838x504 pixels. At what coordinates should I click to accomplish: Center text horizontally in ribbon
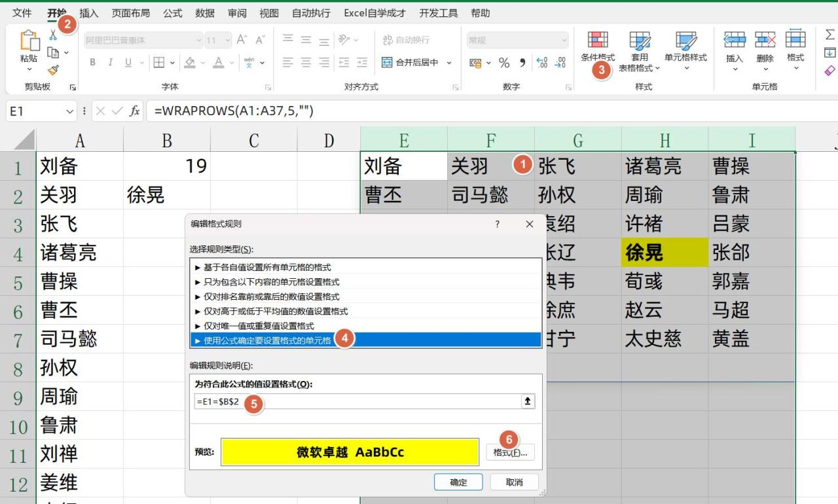pos(306,63)
